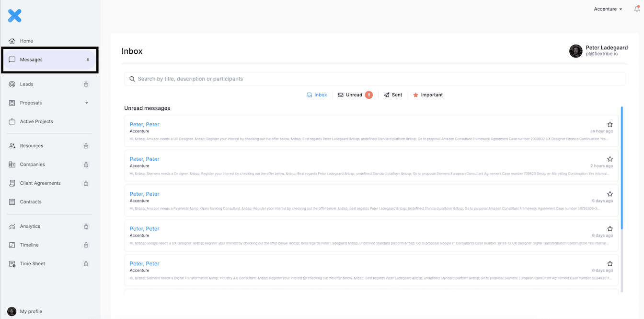Click the search magnifier icon

[x=132, y=79]
